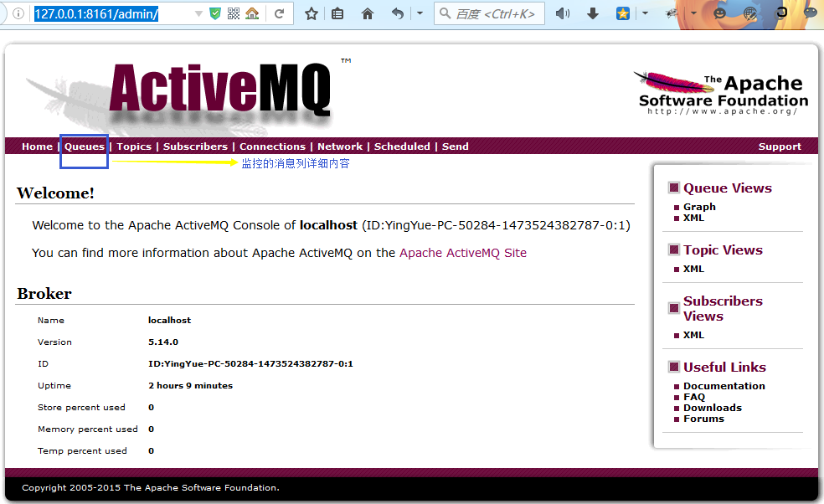Click the bug extension icon
Image resolution: width=824 pixels, height=504 pixels.
(x=672, y=13)
